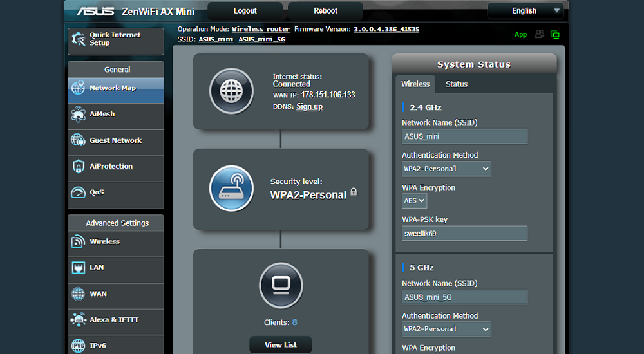Click the Guest Network globe icon

point(78,140)
